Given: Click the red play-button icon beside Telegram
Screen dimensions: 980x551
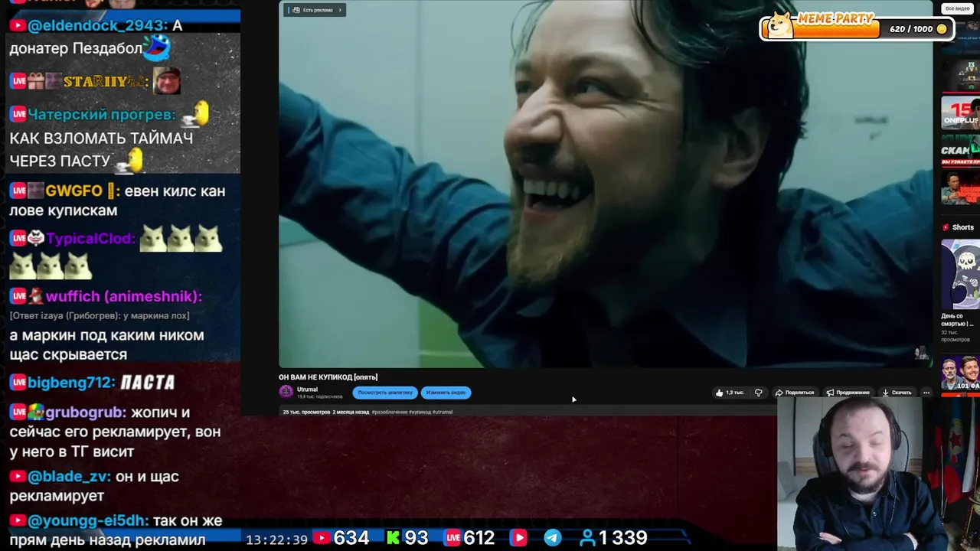Looking at the screenshot, I should coord(518,538).
